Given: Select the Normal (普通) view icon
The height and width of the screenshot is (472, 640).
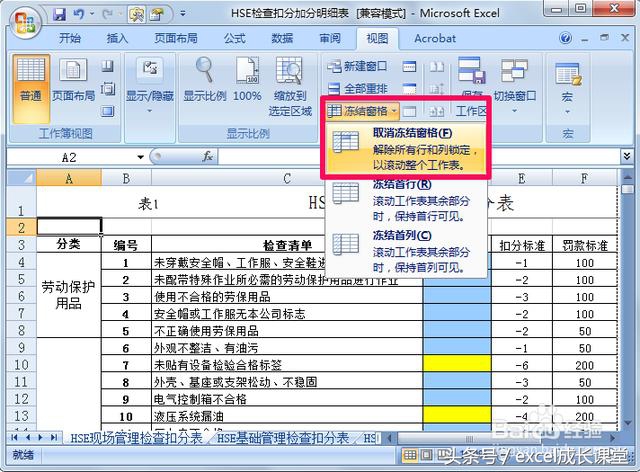Looking at the screenshot, I should tap(31, 80).
